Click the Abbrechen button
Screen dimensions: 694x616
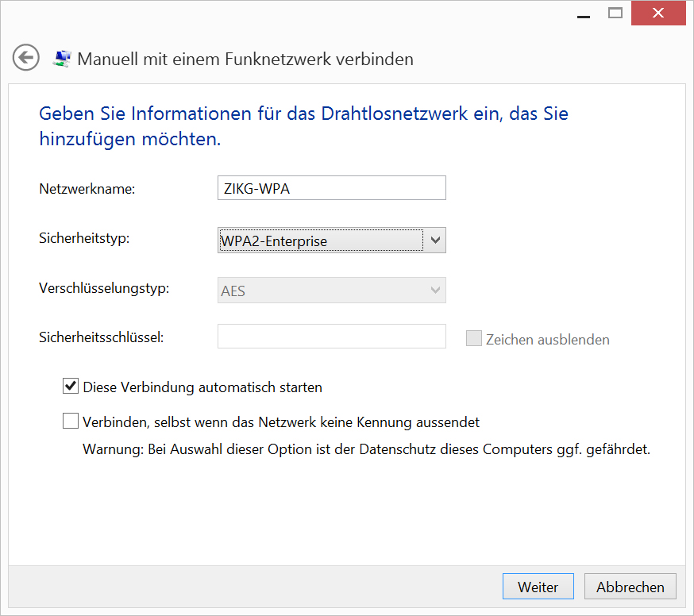(x=630, y=587)
